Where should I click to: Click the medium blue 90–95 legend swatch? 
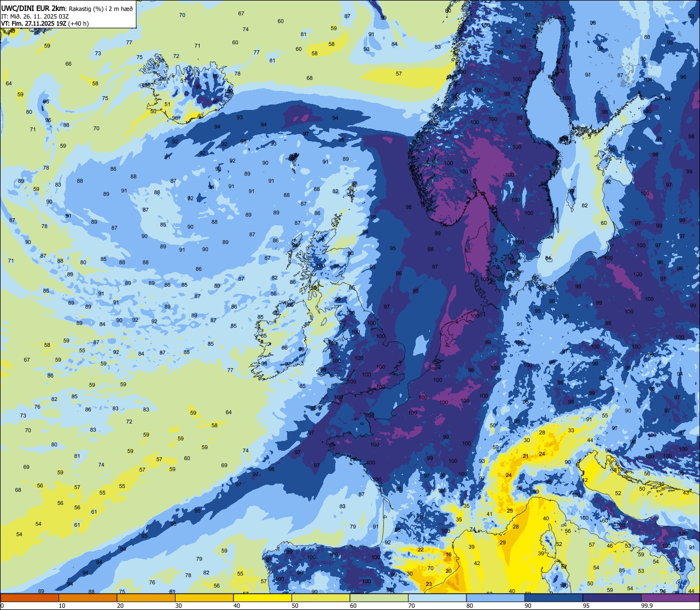(x=553, y=597)
